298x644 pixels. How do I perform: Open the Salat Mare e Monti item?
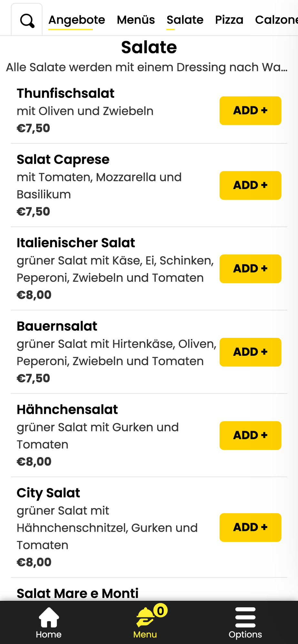click(77, 593)
